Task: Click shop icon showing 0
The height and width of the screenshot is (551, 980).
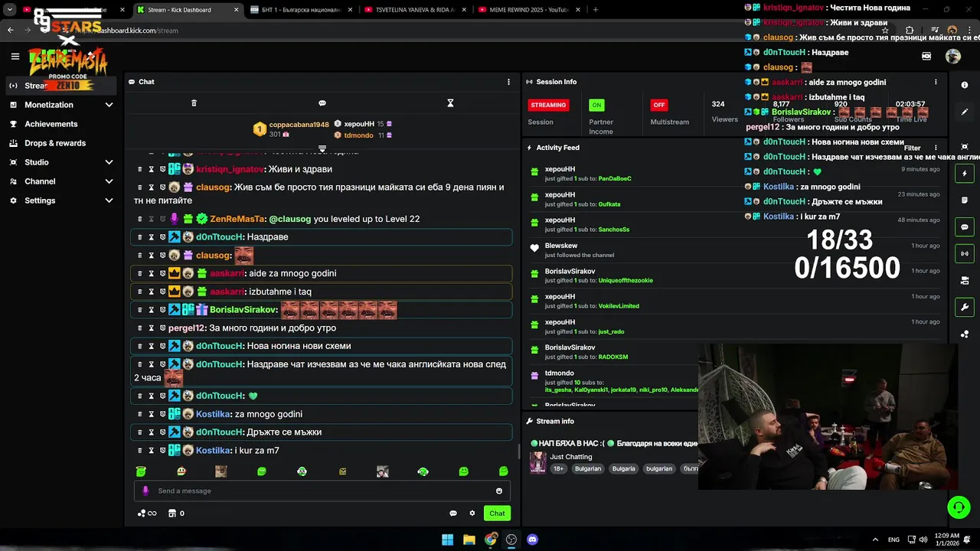Action: click(x=176, y=514)
